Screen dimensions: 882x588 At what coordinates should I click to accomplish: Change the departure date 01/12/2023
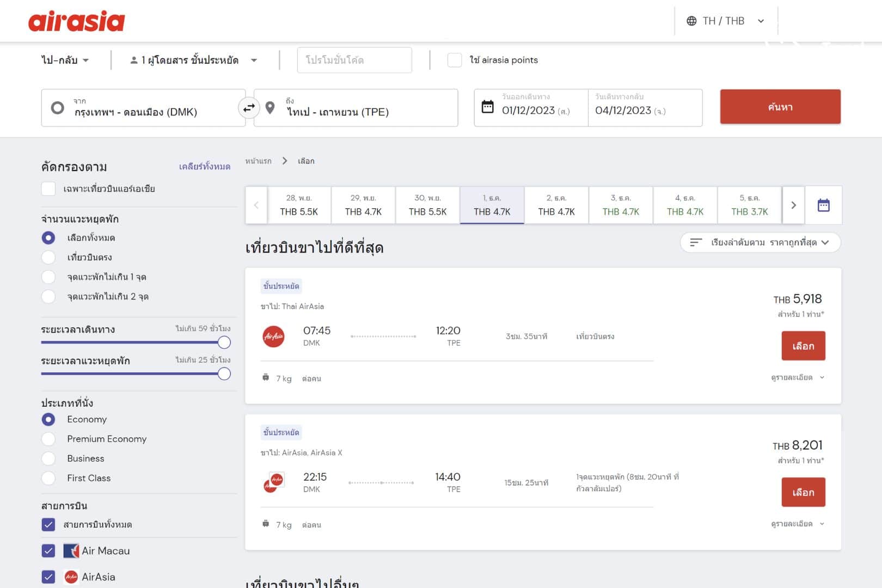tap(531, 108)
